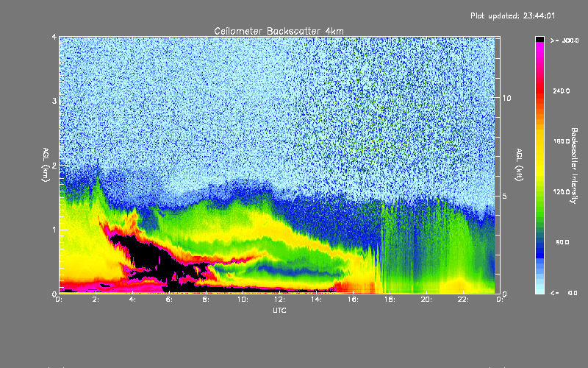Pick the black top swatch of the colorbar
Viewport: 588px width, 368px height.
click(539, 39)
